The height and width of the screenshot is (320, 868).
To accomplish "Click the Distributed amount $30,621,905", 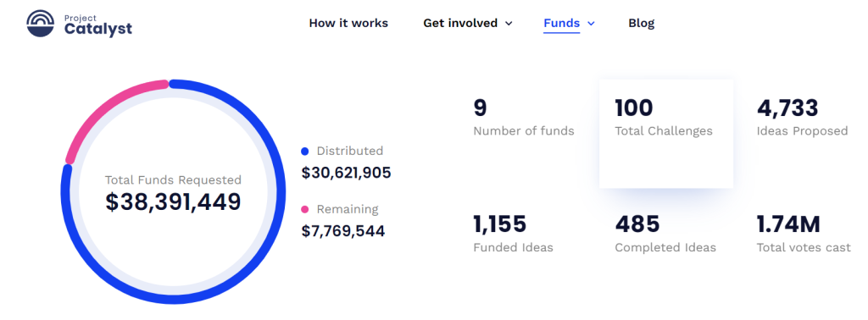I will [x=346, y=173].
